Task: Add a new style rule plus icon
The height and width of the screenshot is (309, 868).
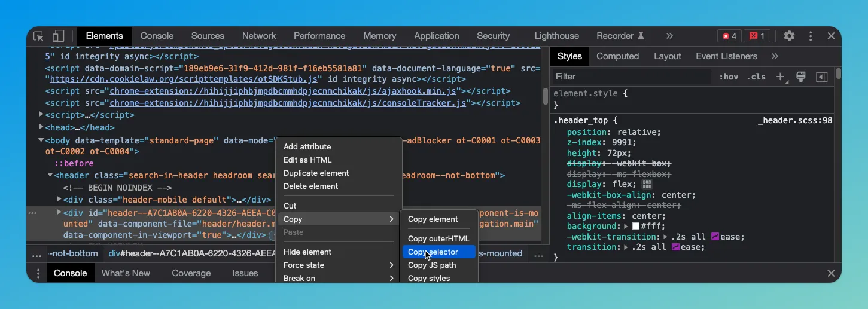Action: pos(781,77)
